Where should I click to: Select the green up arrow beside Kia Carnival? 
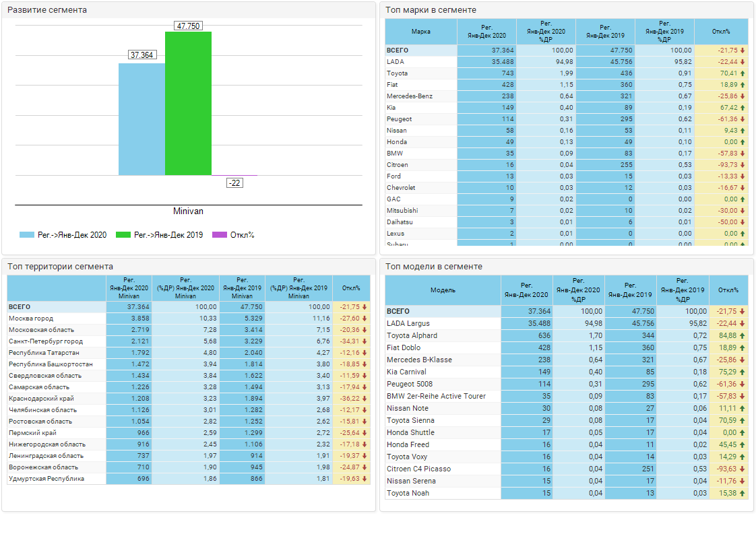point(743,372)
